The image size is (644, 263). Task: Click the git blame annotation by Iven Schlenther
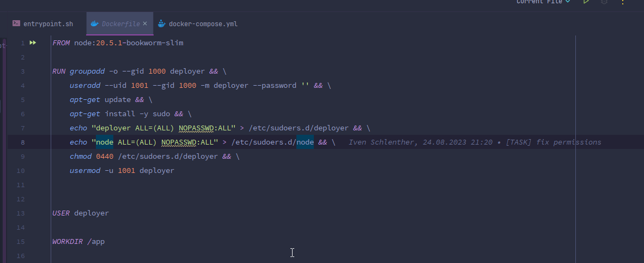pos(475,142)
